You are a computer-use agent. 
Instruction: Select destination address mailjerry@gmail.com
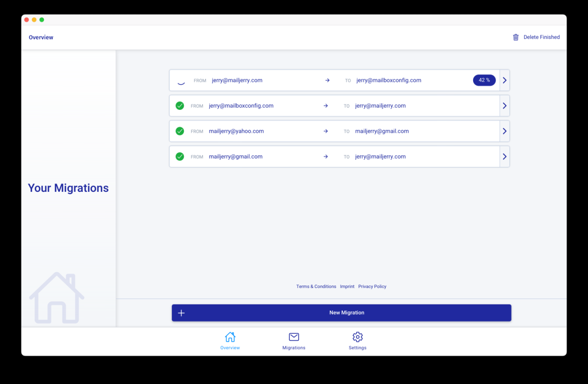click(x=382, y=131)
